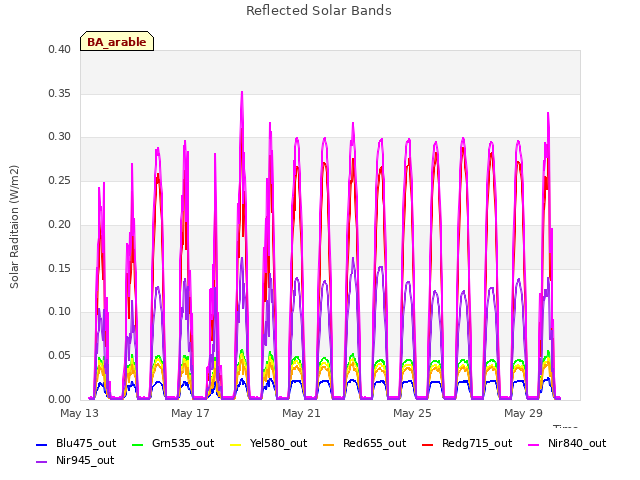Click the purple Nir945_out color marker
This screenshot has height=480, width=640.
pos(42,462)
